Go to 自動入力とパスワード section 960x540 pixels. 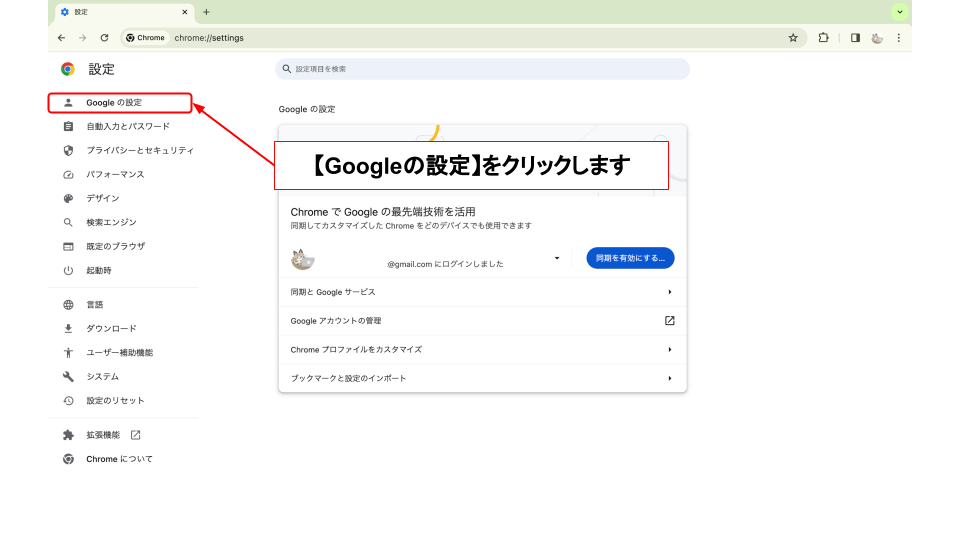[x=127, y=127]
